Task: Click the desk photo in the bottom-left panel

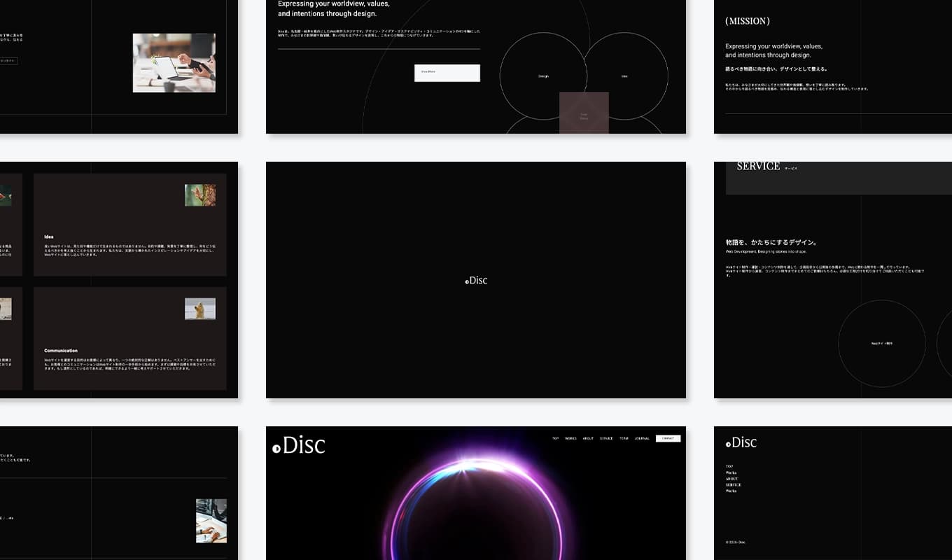Action: (x=211, y=520)
